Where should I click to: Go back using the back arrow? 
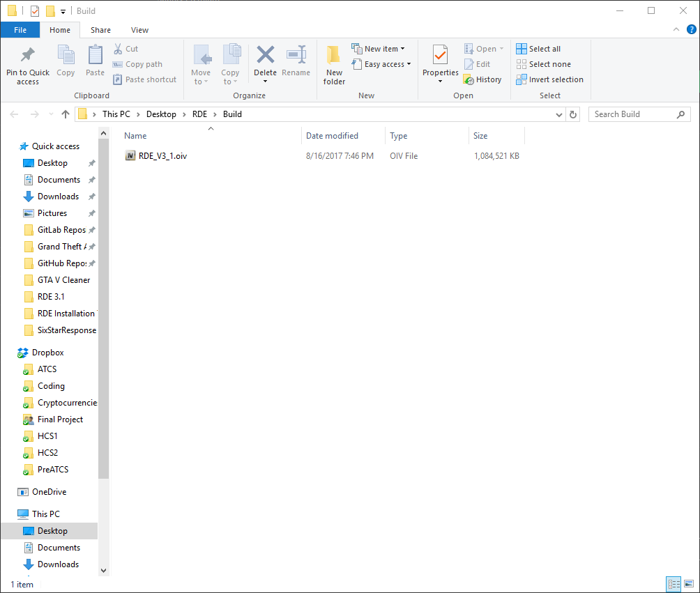click(14, 114)
